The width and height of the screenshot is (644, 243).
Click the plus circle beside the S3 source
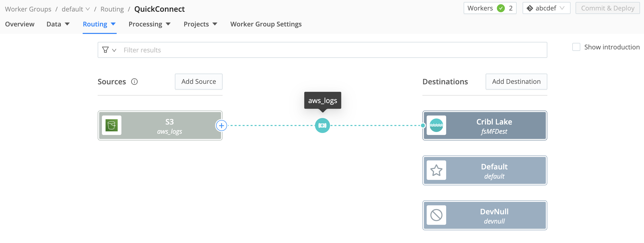pyautogui.click(x=222, y=126)
